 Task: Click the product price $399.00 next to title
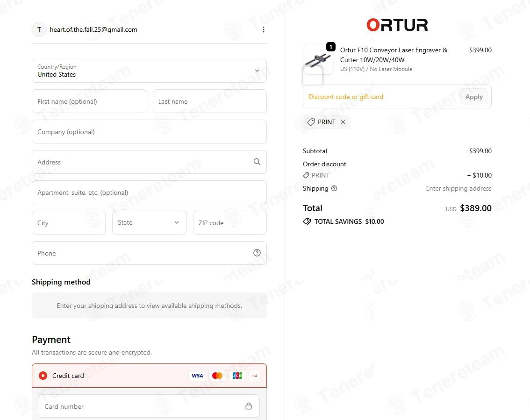[480, 50]
